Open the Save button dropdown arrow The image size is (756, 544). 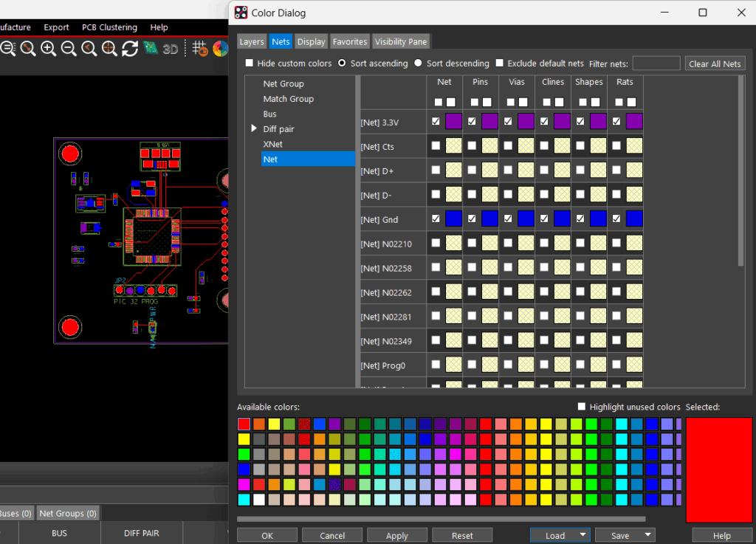647,535
